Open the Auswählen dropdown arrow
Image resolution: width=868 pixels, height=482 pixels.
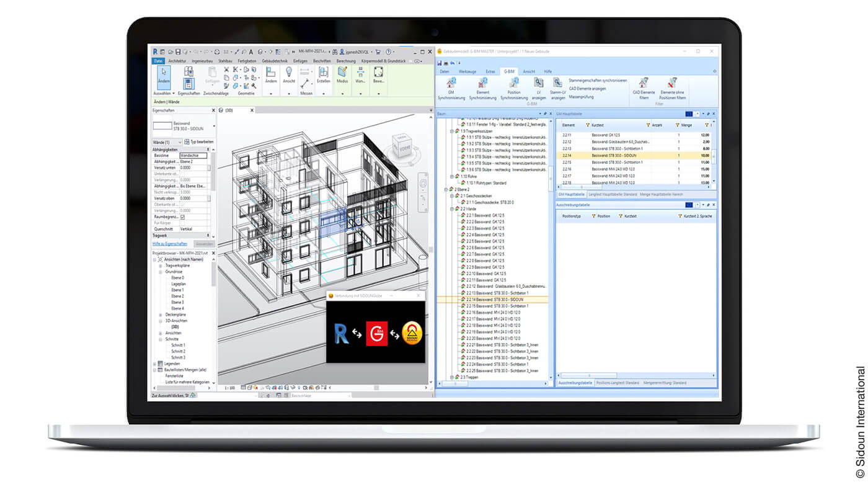(172, 92)
